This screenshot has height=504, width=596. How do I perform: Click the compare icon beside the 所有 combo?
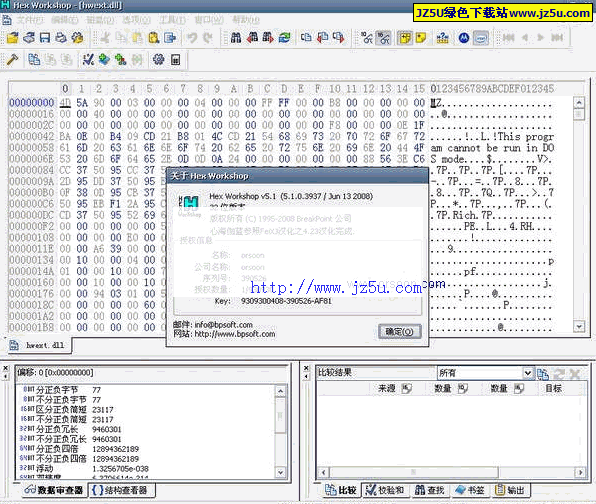[543, 374]
